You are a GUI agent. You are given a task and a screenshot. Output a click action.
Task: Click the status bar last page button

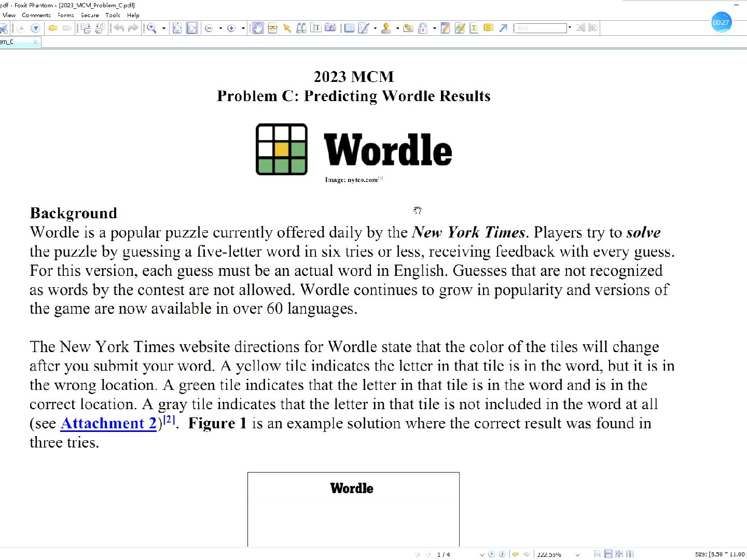(x=502, y=554)
